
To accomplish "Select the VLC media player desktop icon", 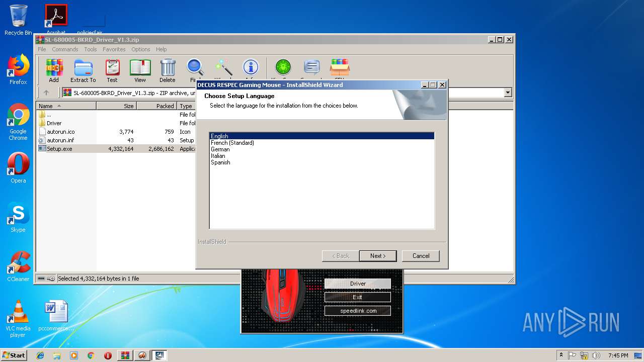I will 18,319.
